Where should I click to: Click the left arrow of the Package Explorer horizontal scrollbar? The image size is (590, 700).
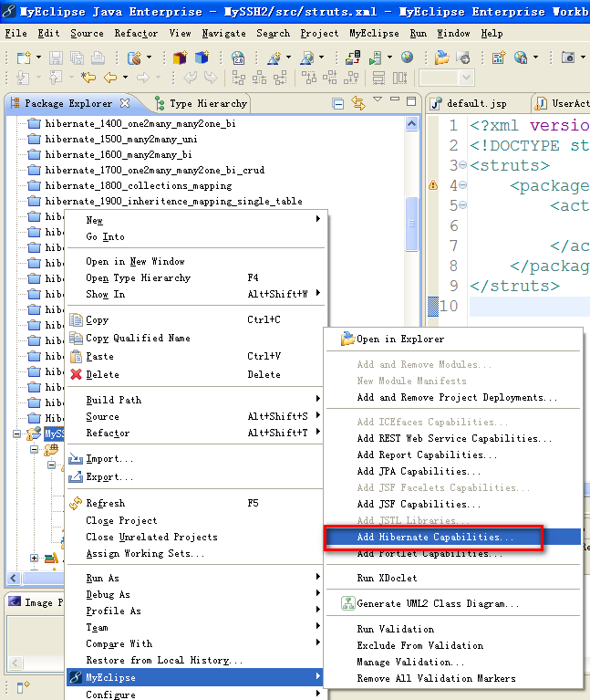point(14,578)
